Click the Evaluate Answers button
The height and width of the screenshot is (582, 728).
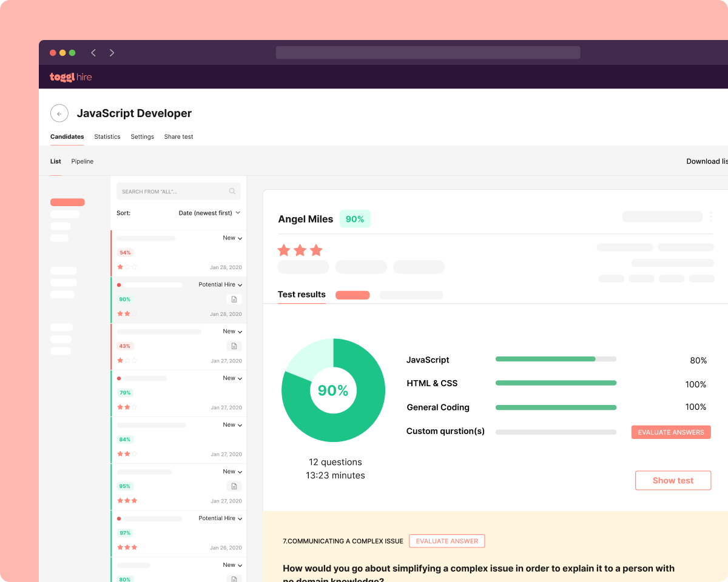(671, 432)
